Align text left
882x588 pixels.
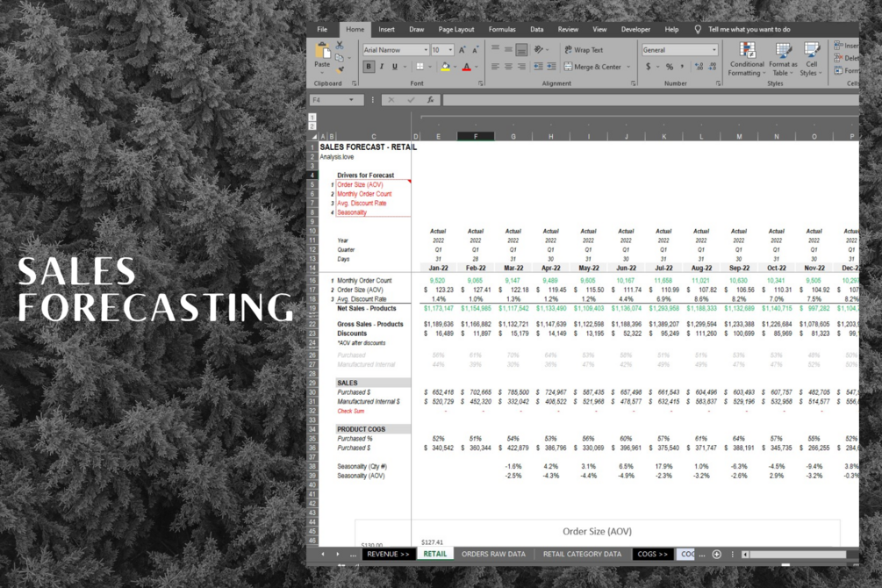tap(495, 67)
